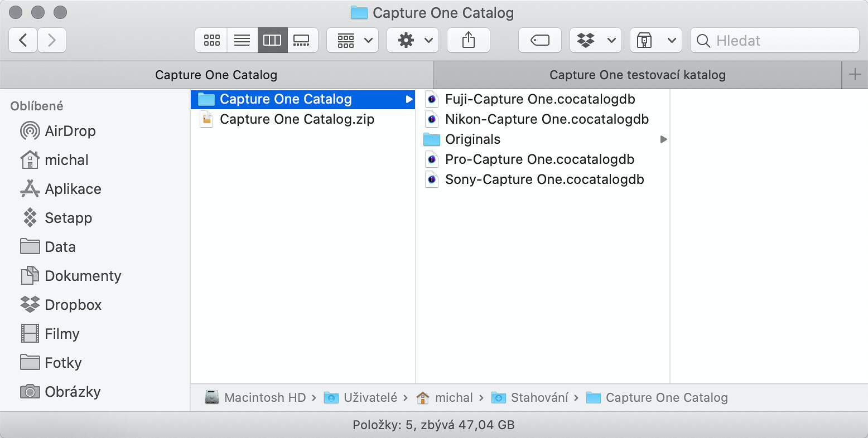The width and height of the screenshot is (868, 438).
Task: Select the Capture One testovací katalog tab
Action: (x=638, y=75)
